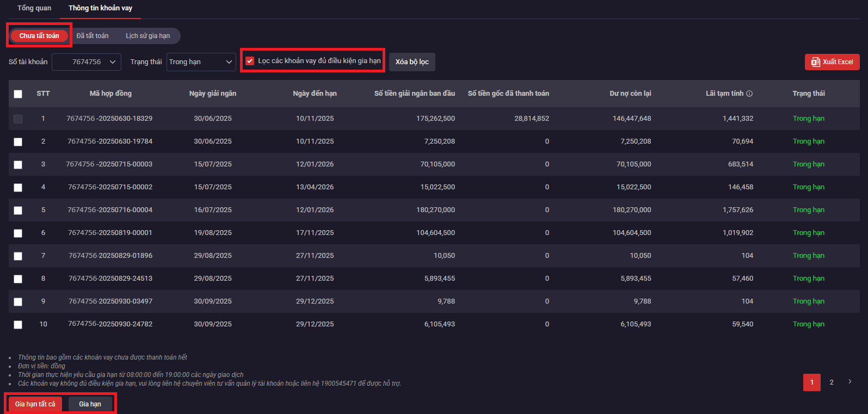Tick checkbox for contract 7674756-20250819-00001

pyautogui.click(x=18, y=233)
